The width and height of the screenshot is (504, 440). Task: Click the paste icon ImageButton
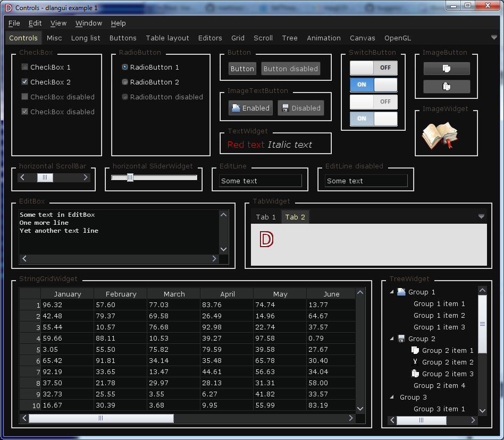446,87
